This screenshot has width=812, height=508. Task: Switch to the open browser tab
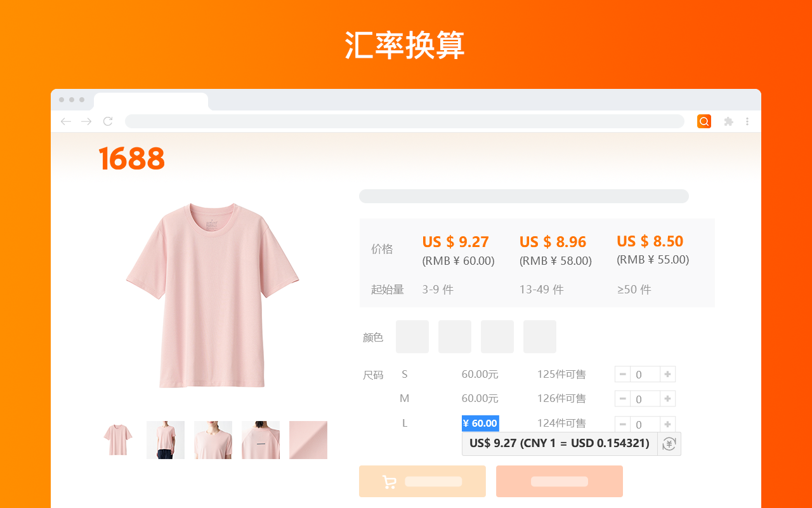150,100
